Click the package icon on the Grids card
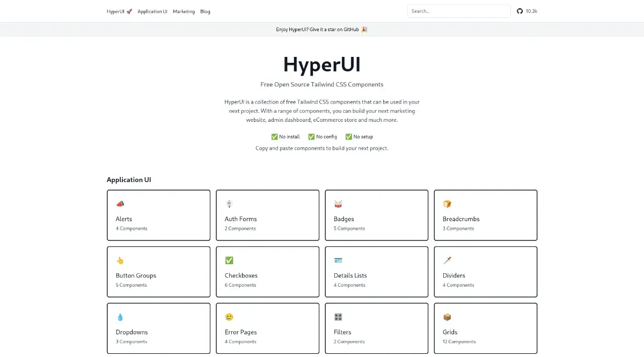 [x=447, y=317]
